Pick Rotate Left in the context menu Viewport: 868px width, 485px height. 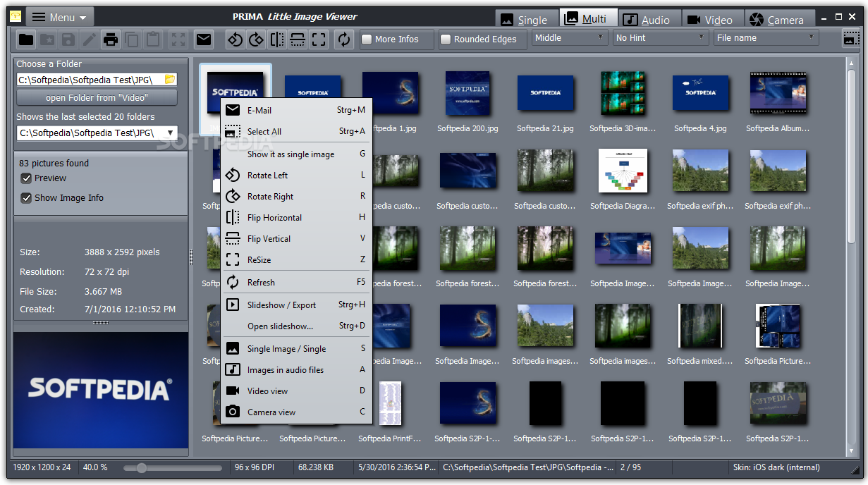(x=296, y=175)
